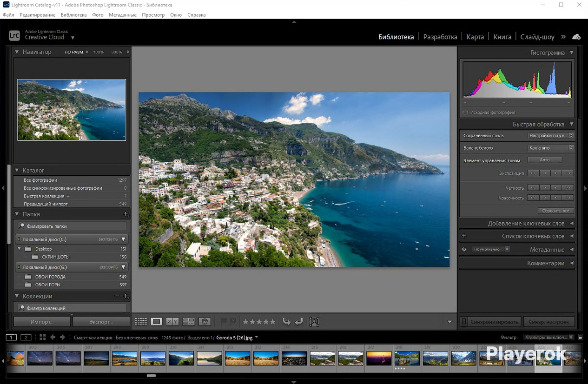The height and width of the screenshot is (384, 588).
Task: Open the Баланс белого dropdown
Action: (551, 148)
